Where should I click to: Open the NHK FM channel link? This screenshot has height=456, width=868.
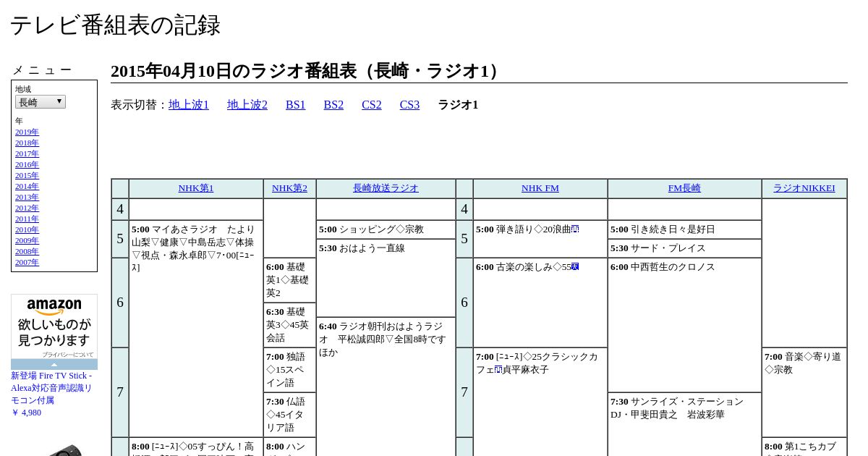tap(540, 188)
